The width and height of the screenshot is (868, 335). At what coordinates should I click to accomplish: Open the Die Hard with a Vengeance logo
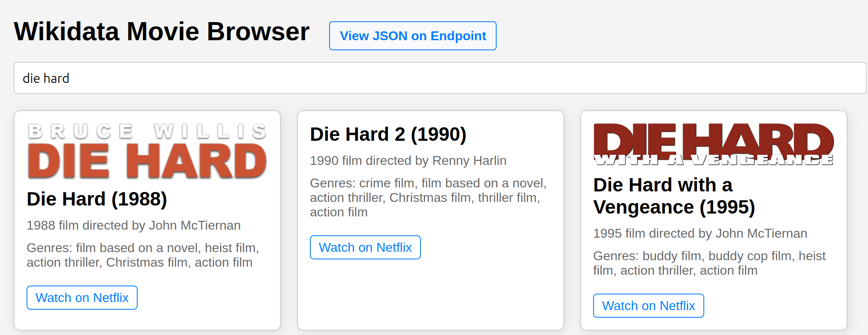(713, 144)
